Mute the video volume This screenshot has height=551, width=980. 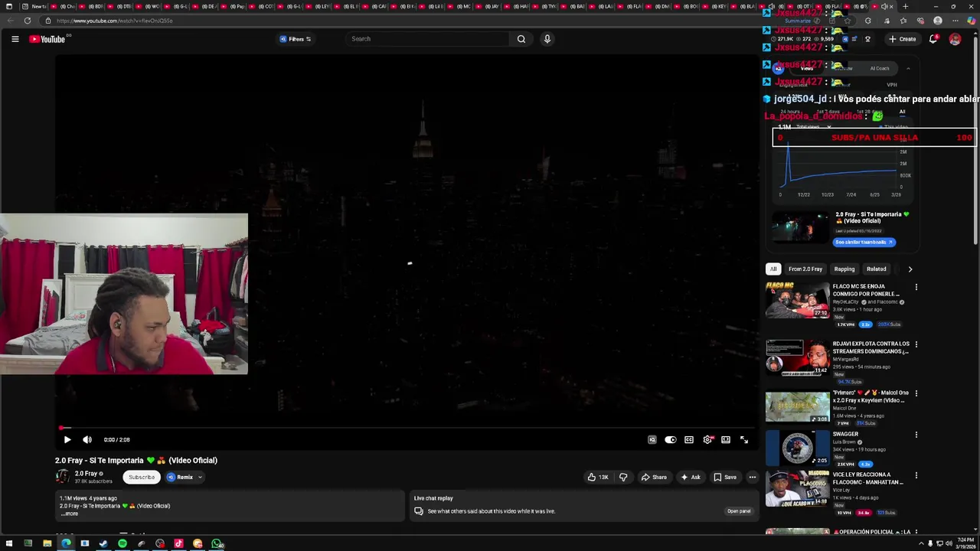[87, 440]
